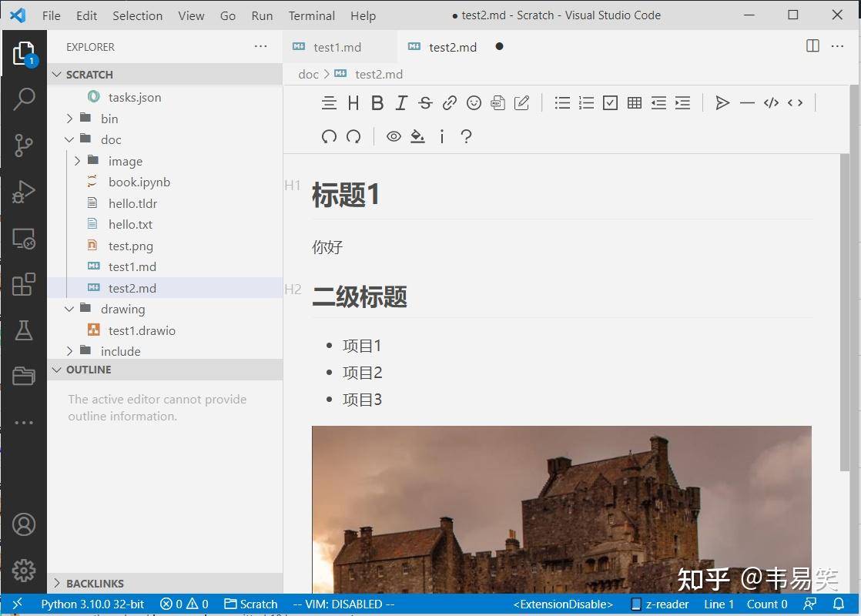Insert a task list checkbox
861x616 pixels.
point(610,102)
